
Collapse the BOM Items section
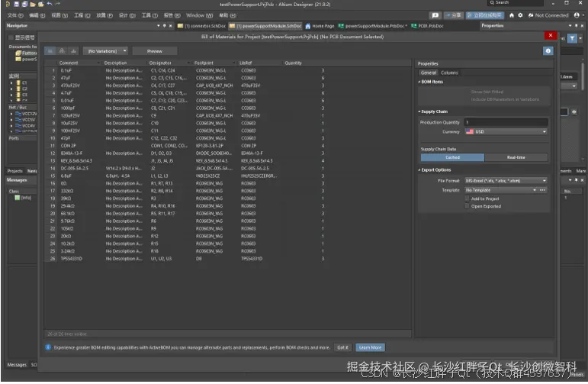[x=419, y=82]
